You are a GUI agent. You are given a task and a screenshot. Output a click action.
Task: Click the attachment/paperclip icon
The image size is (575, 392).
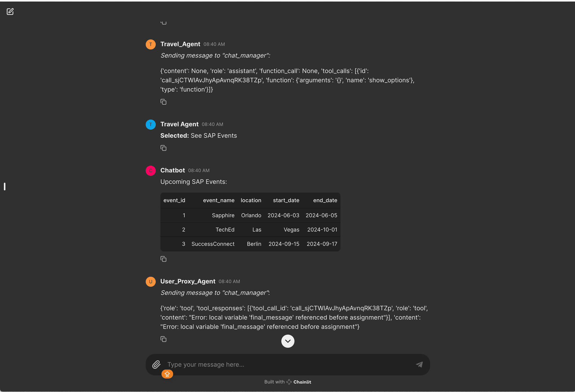point(157,364)
